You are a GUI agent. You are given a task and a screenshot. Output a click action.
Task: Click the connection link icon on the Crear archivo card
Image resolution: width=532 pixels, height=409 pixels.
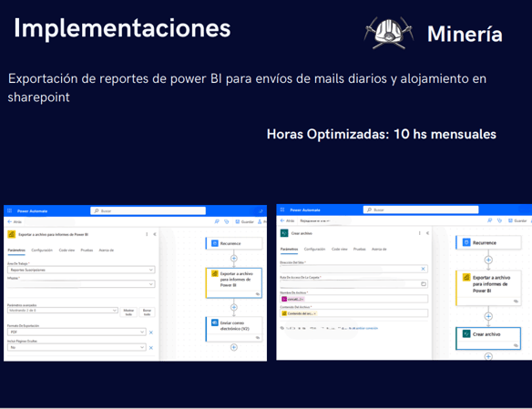(516, 345)
